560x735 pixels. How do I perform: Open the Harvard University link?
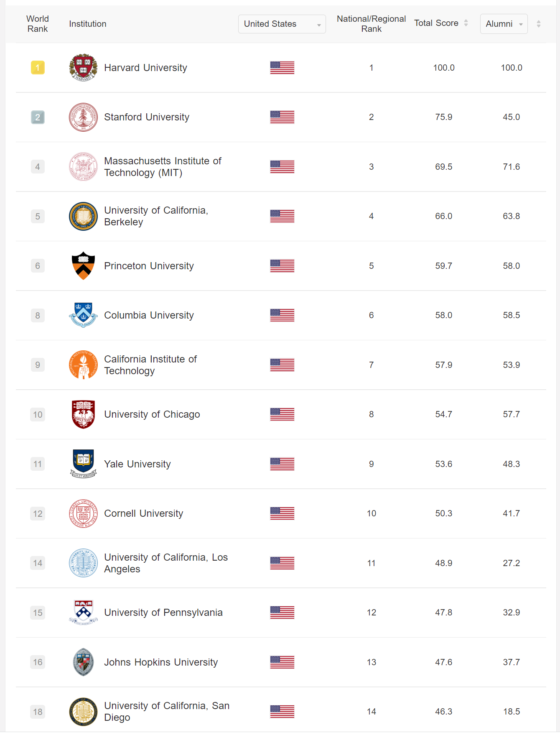coord(145,68)
